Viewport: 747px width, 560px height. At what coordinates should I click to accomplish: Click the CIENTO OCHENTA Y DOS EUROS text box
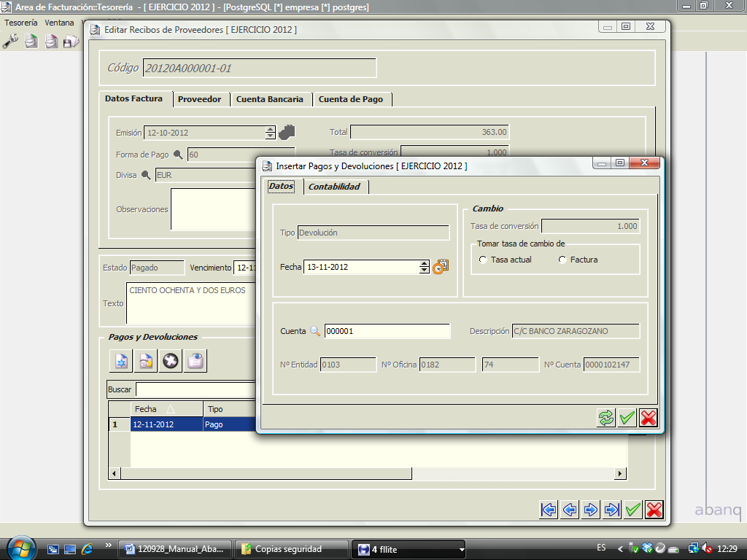tap(191, 303)
